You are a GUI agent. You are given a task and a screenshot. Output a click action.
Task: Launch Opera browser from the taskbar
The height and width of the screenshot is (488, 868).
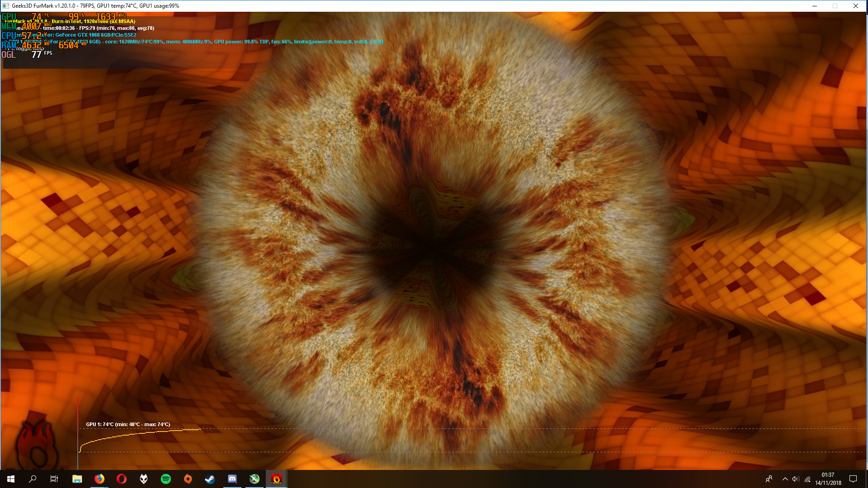pyautogui.click(x=121, y=479)
